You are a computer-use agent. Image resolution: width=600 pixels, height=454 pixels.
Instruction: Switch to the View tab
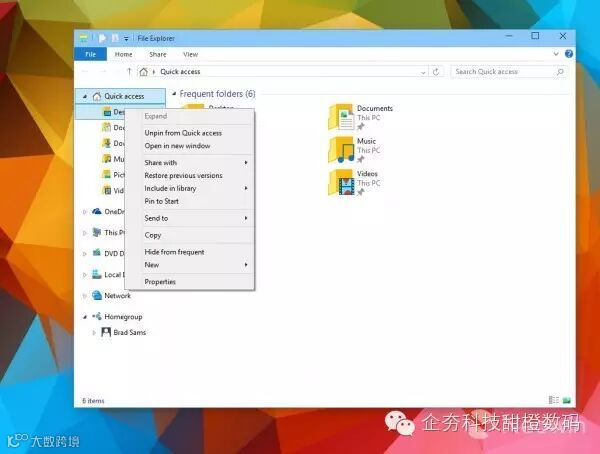[x=190, y=54]
